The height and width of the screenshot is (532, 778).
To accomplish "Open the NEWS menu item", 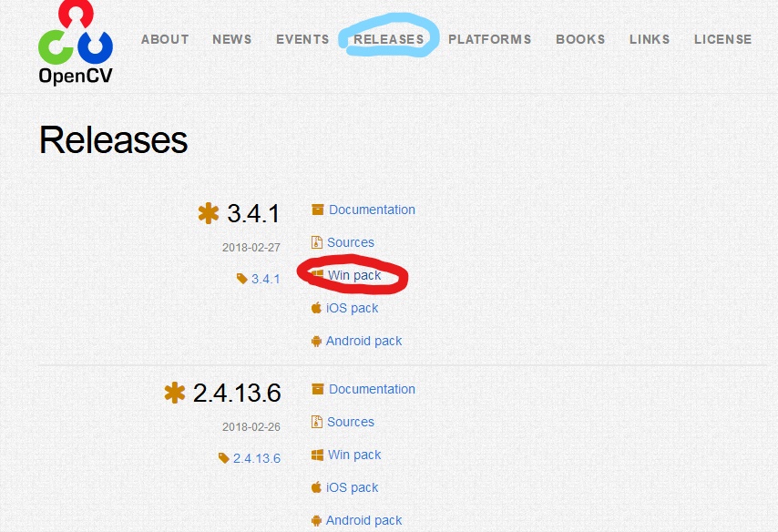I will [x=231, y=39].
